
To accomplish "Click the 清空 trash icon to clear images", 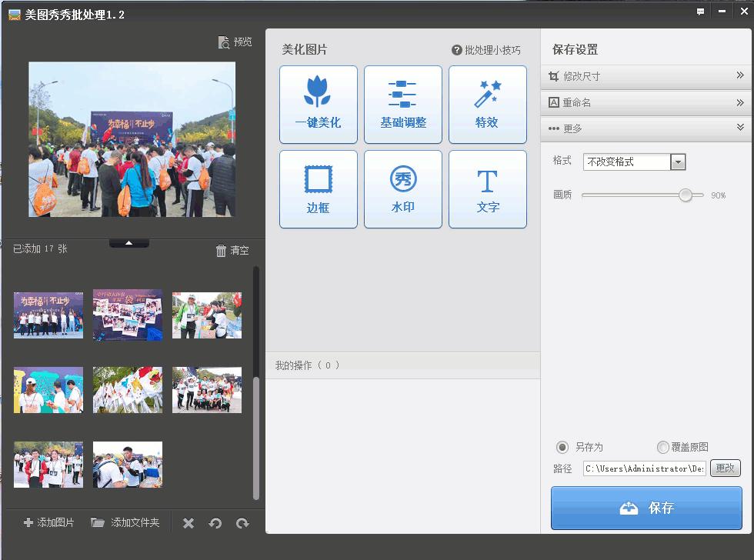I will (222, 251).
